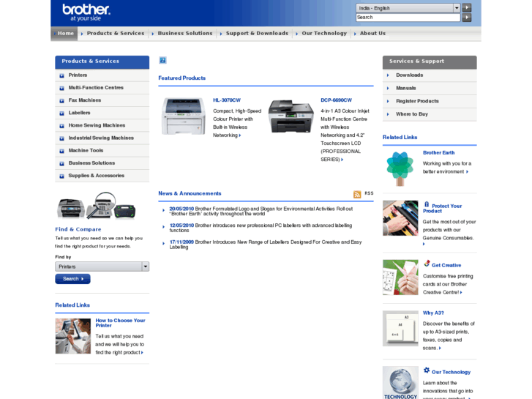Click the Protect Your Product toner image
The height and width of the screenshot is (399, 532).
click(400, 218)
